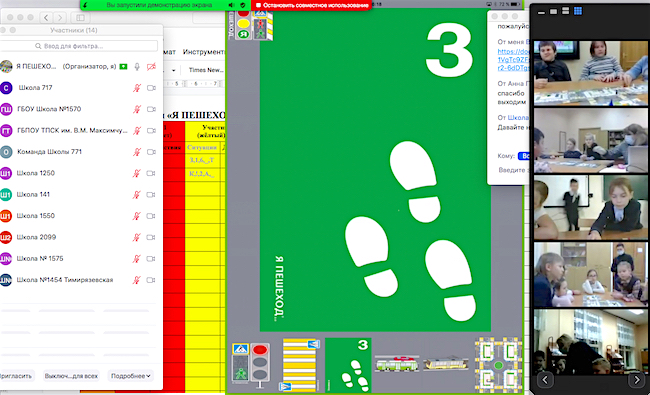This screenshot has width=650, height=395.
Task: Click the camera icon of ГБОУ Школа №1570
Action: [x=151, y=109]
